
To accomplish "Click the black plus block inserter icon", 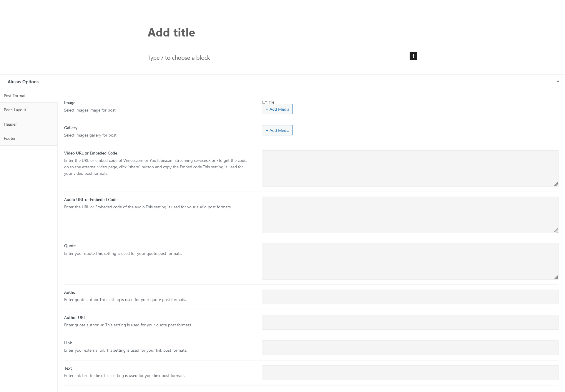I will (x=413, y=56).
